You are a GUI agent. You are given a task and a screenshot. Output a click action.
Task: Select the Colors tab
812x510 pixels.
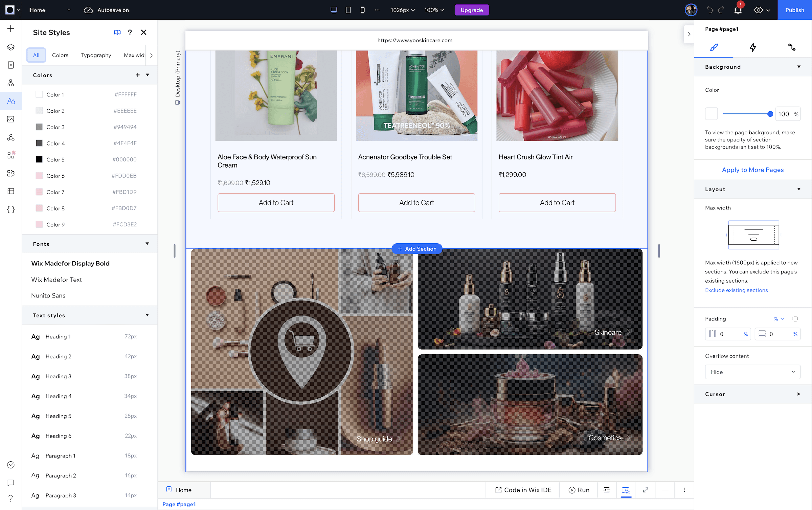(60, 55)
